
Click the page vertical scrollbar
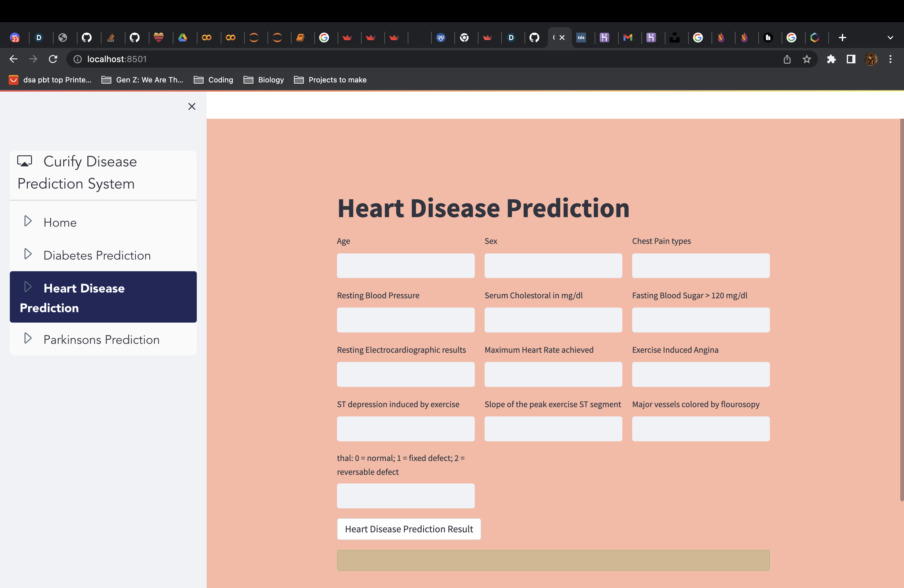click(x=901, y=310)
